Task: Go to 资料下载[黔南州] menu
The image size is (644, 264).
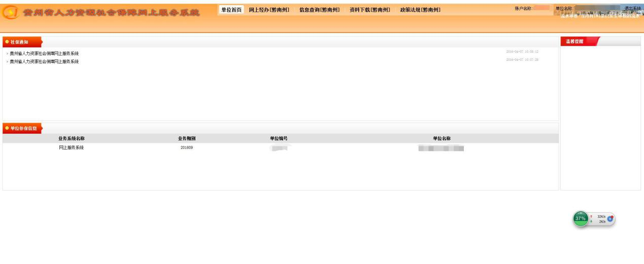Action: pos(369,10)
